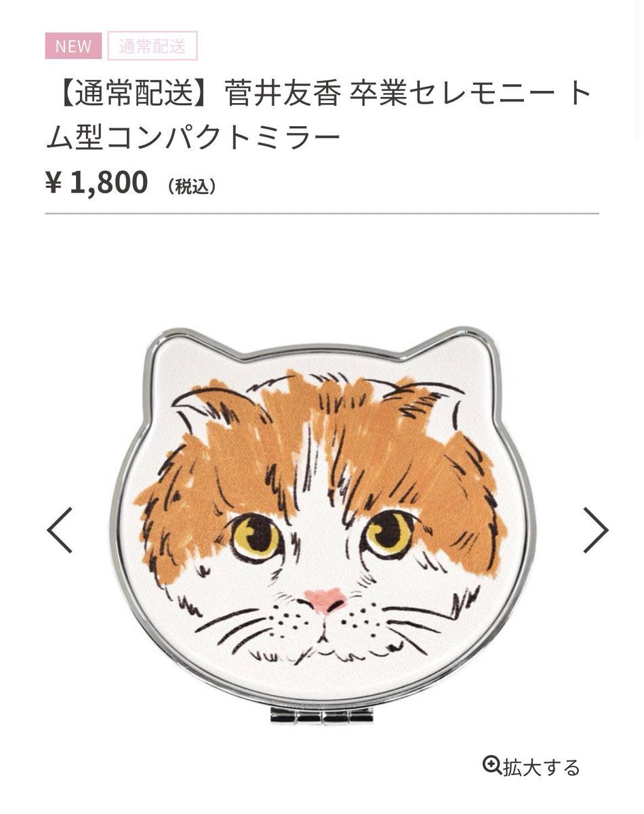The image size is (644, 814).
Task: Show the previous product image with left arrow
Action: [x=60, y=529]
